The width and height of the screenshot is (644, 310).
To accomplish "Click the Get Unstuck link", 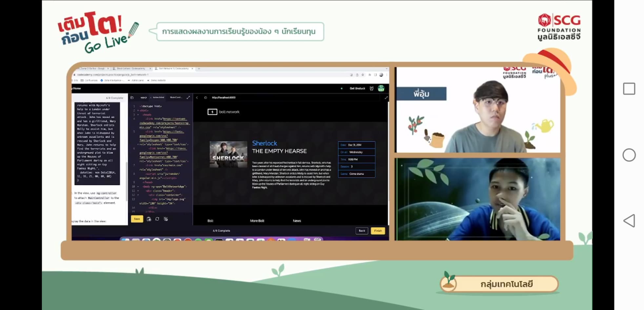I will click(357, 88).
